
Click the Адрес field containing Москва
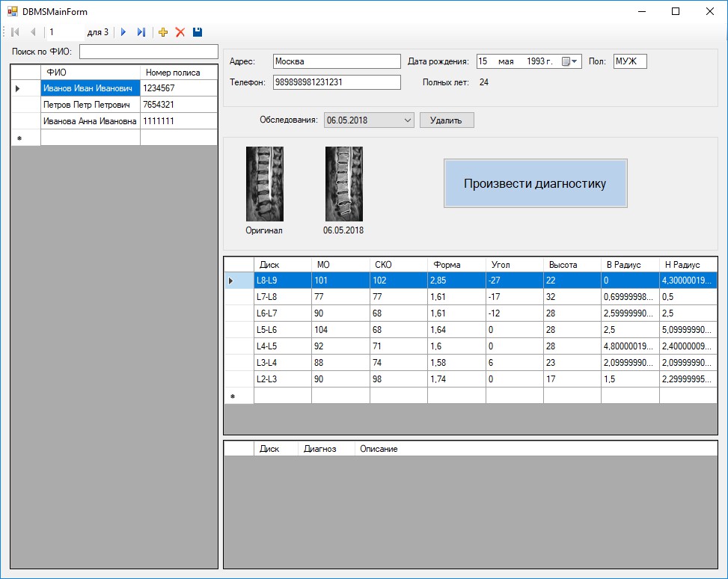(x=337, y=61)
